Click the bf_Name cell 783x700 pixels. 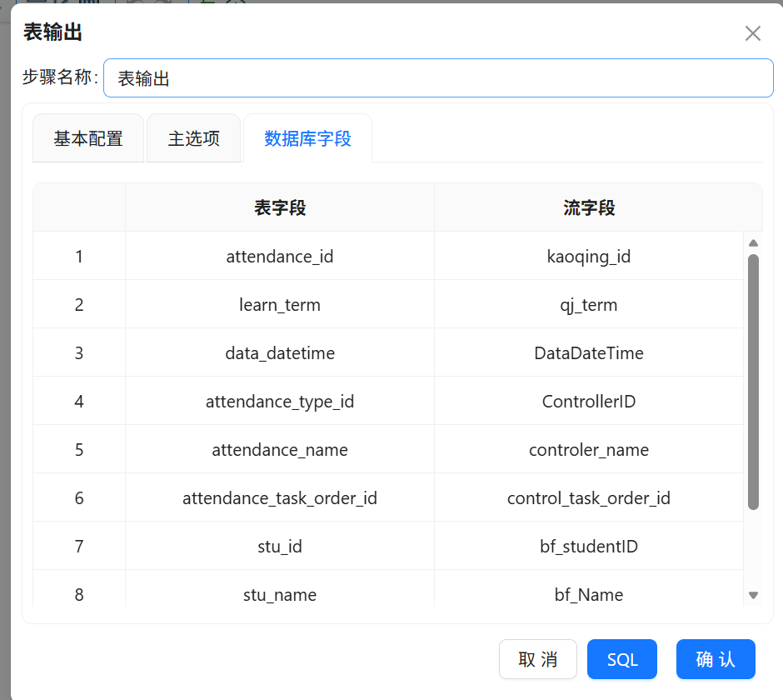(589, 588)
